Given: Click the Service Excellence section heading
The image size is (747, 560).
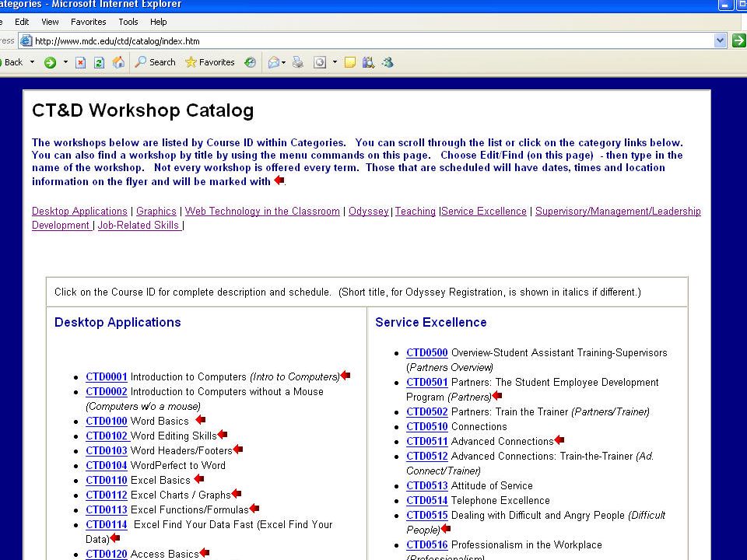Looking at the screenshot, I should pyautogui.click(x=430, y=322).
